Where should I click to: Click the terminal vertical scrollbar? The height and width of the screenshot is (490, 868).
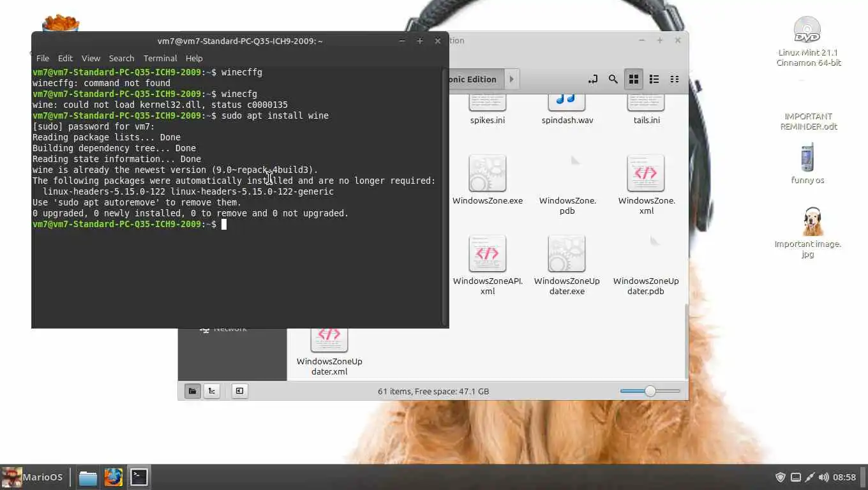click(x=445, y=196)
